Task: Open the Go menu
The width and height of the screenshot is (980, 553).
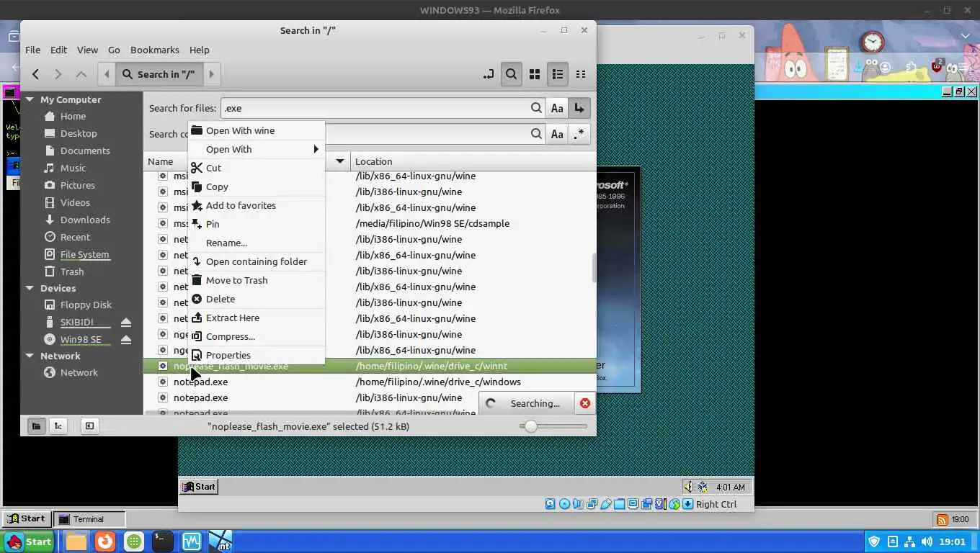Action: 114,50
